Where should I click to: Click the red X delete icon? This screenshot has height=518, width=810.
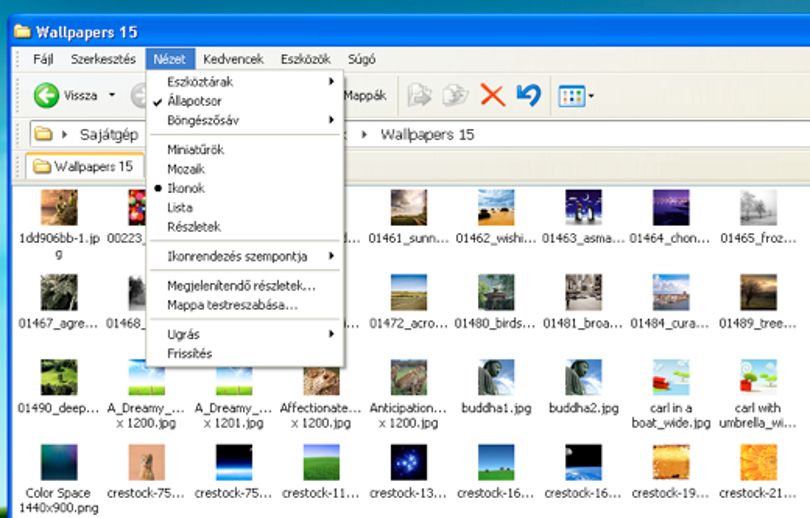pos(492,96)
